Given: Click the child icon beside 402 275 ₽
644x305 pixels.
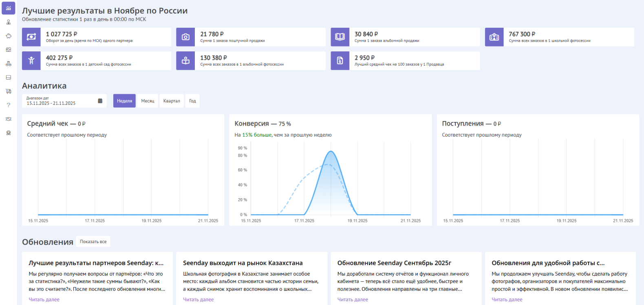Looking at the screenshot, I should coord(31,61).
